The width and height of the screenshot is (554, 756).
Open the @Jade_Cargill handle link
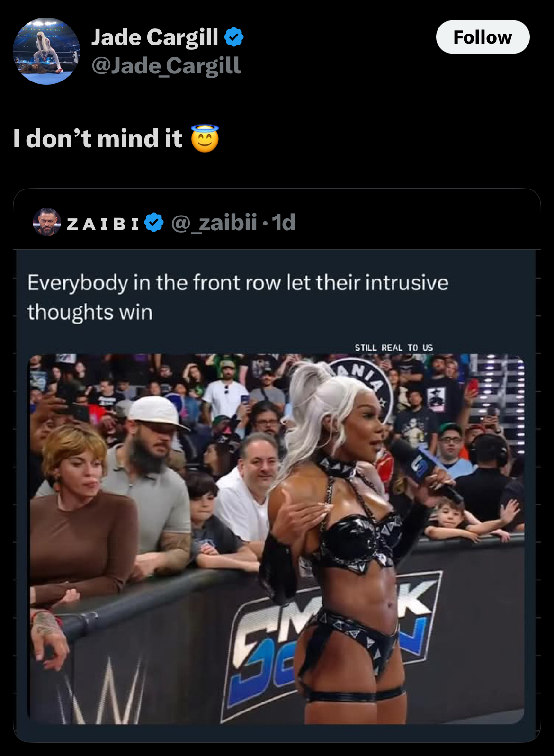click(166, 65)
